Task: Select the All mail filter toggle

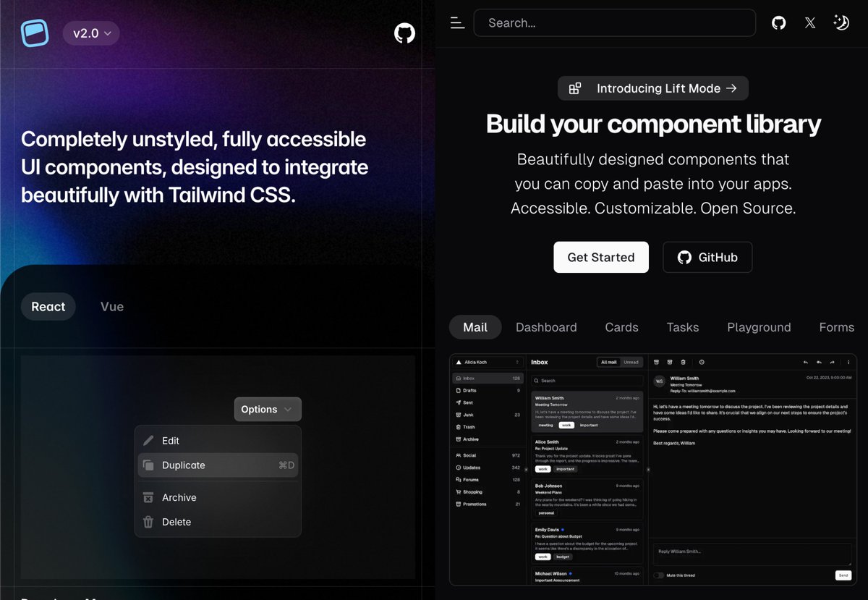Action: click(609, 362)
